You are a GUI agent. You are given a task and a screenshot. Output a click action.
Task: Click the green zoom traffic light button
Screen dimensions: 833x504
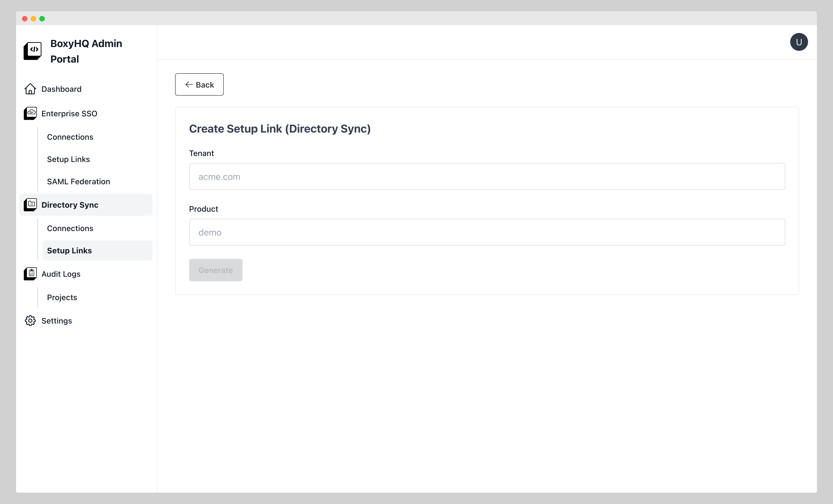coord(42,18)
